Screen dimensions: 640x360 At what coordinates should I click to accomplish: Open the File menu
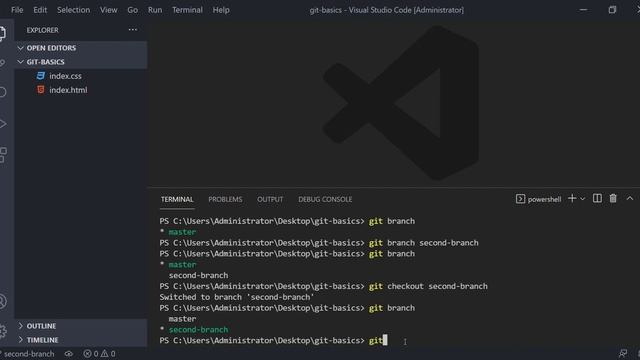[17, 10]
